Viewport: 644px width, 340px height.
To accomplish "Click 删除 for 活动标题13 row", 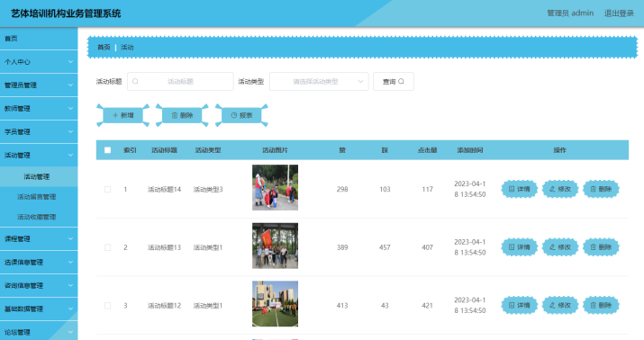I will tap(601, 247).
